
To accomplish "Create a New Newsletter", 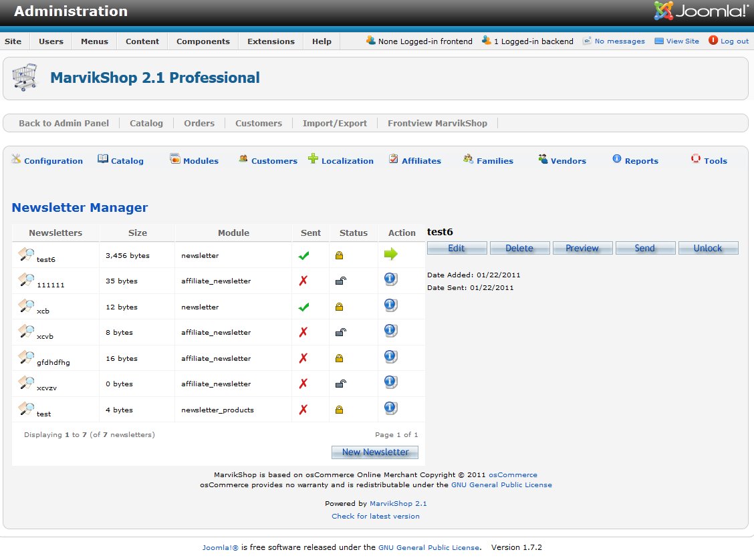I will click(375, 452).
